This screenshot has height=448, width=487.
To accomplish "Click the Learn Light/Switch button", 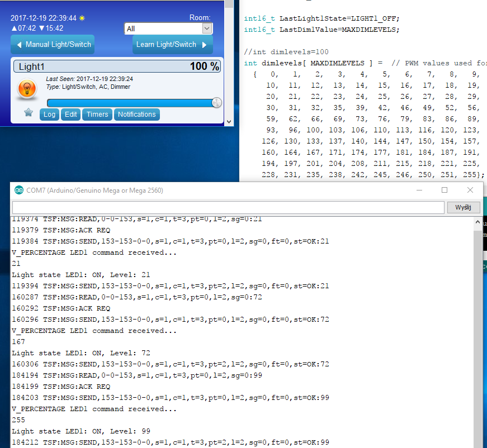I will click(172, 45).
